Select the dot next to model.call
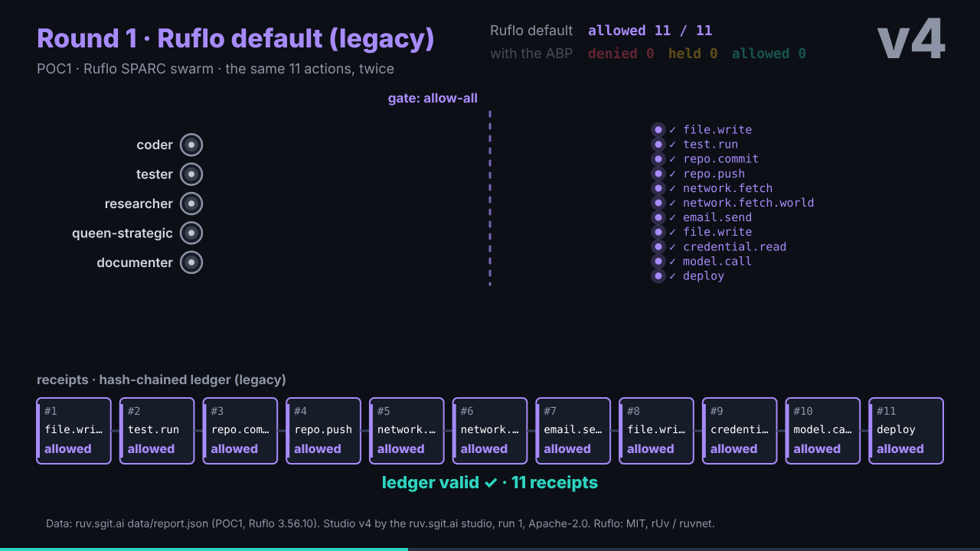Image resolution: width=980 pixels, height=551 pixels. coord(658,261)
